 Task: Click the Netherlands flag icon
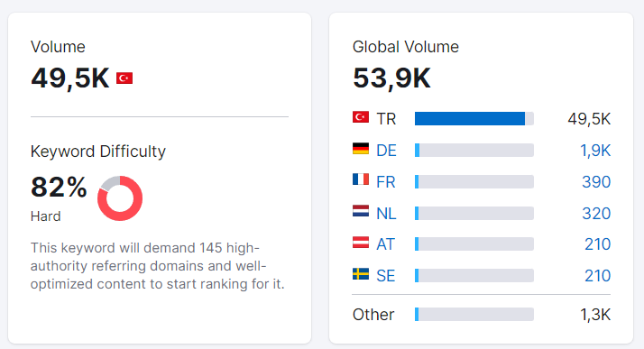pos(361,211)
